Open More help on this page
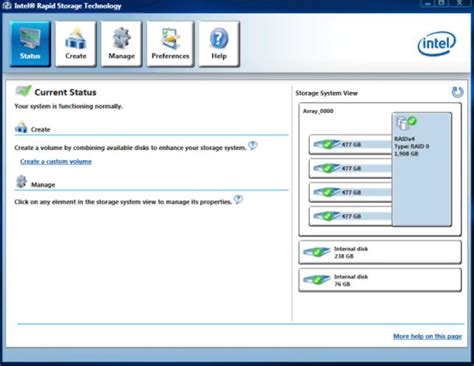 coord(427,336)
